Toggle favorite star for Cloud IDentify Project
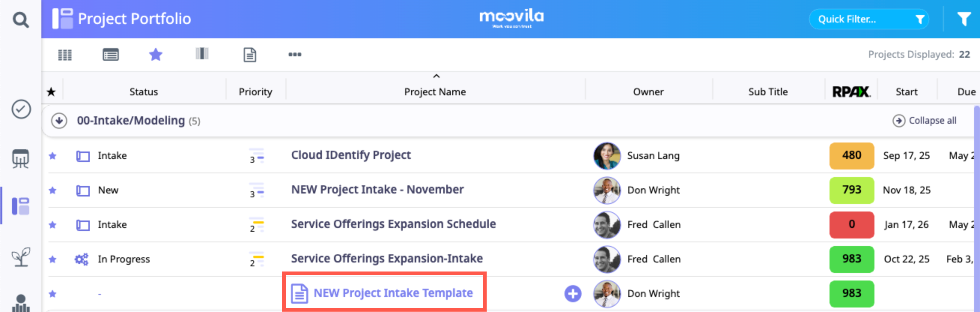This screenshot has height=312, width=980. tap(52, 156)
